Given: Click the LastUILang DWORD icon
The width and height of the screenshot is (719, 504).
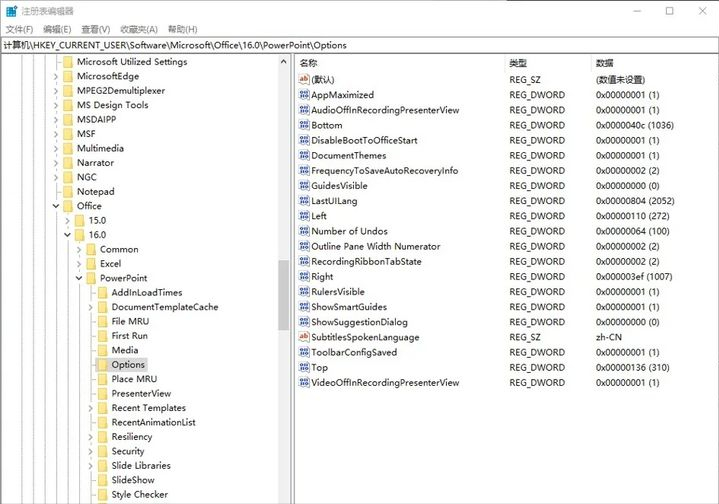Looking at the screenshot, I should pyautogui.click(x=304, y=201).
